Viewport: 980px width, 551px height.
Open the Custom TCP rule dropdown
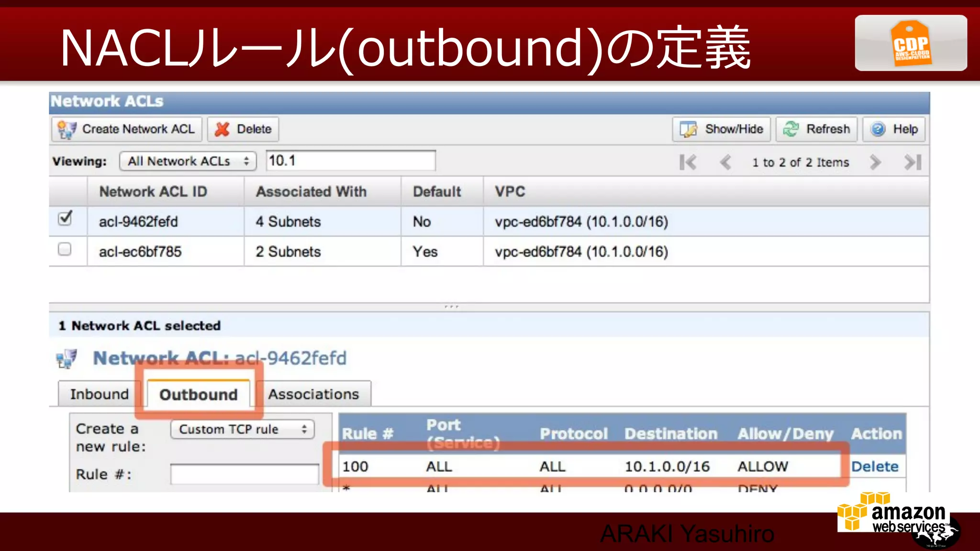(x=243, y=429)
